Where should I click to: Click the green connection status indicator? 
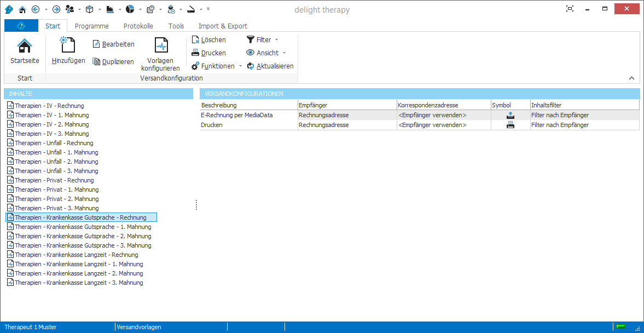pyautogui.click(x=620, y=327)
